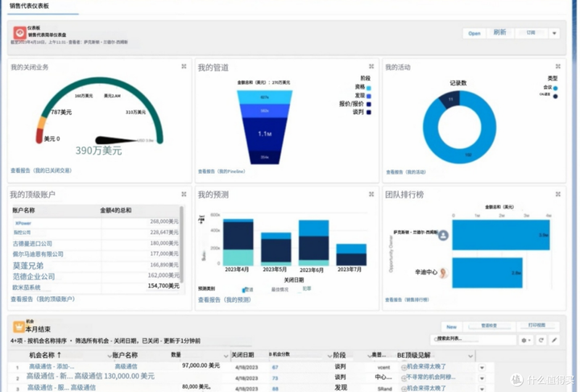
Task: Click the 订阅 button
Action: coord(531,33)
